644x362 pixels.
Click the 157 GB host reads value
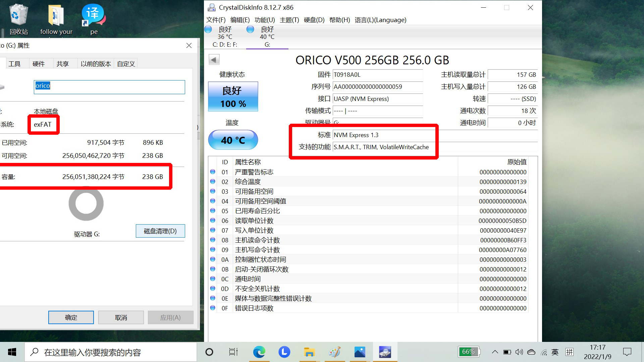(x=513, y=75)
